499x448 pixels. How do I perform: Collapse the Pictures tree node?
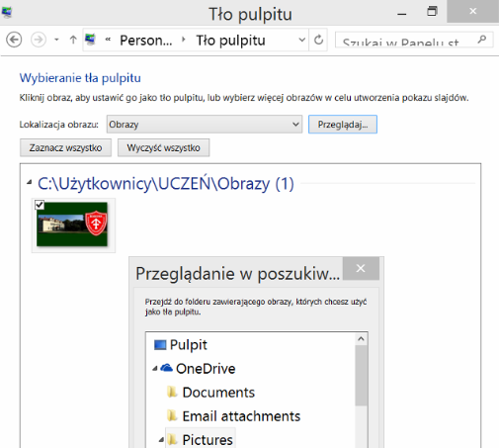[161, 439]
